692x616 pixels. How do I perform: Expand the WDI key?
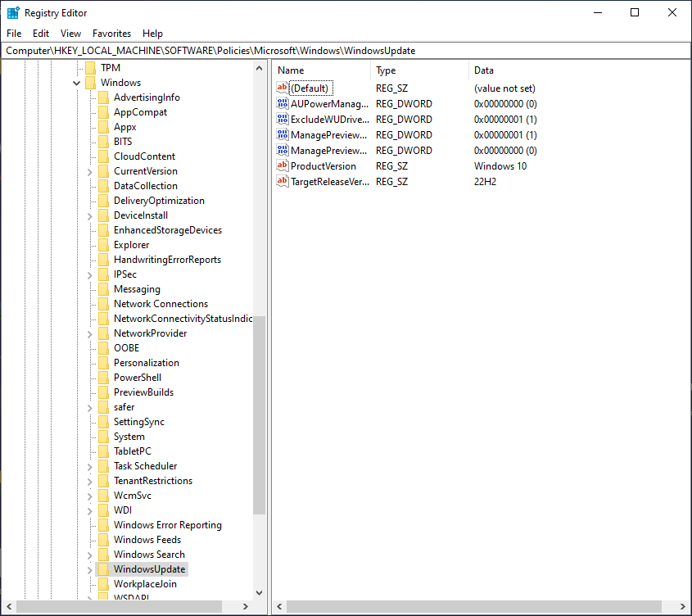[x=89, y=511]
